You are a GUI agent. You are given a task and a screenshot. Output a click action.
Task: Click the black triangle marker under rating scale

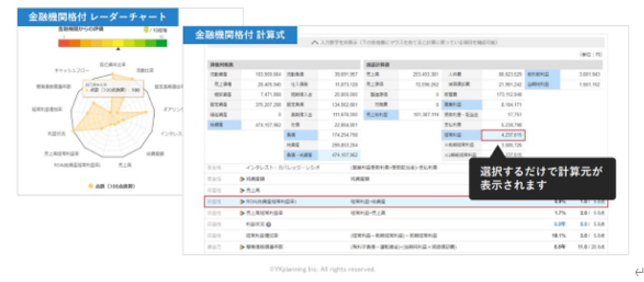(118, 49)
